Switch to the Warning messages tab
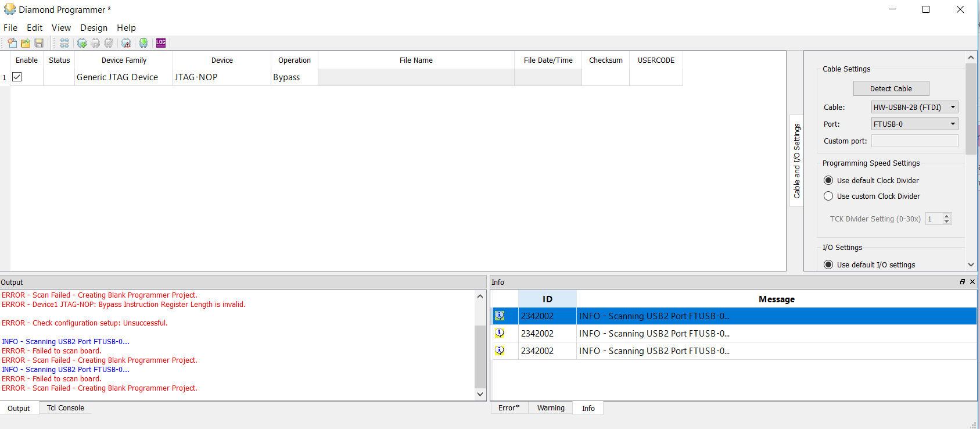This screenshot has height=429, width=980. pyautogui.click(x=550, y=408)
